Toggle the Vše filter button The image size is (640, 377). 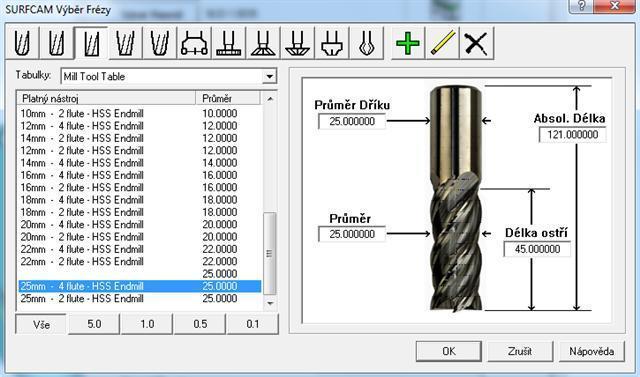pos(41,324)
